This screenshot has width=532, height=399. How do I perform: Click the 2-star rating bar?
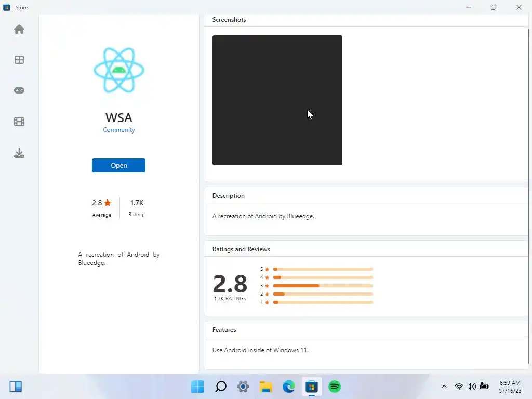[x=323, y=294]
